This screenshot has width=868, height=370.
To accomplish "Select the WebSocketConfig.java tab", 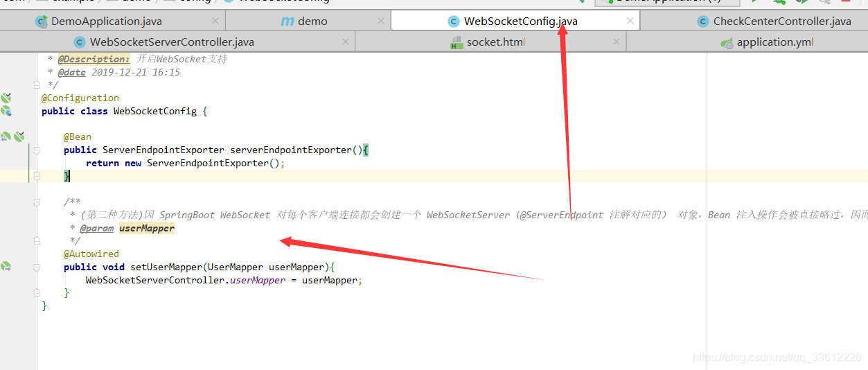I will [x=521, y=21].
